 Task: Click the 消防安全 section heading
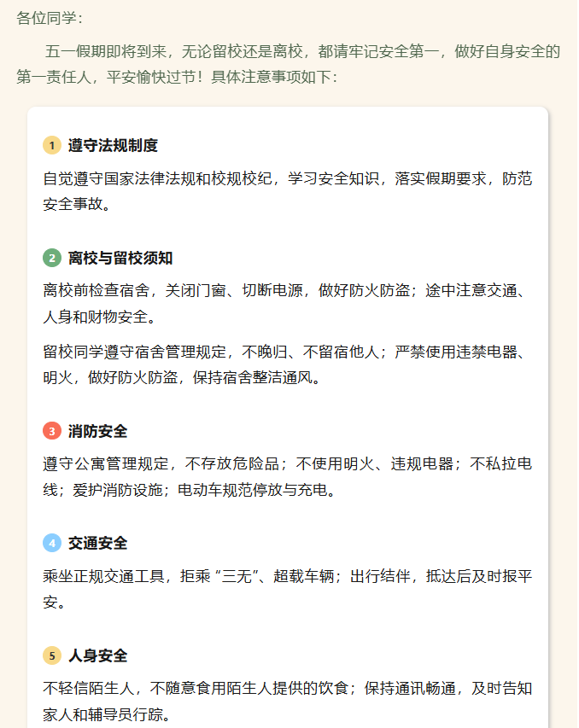97,431
